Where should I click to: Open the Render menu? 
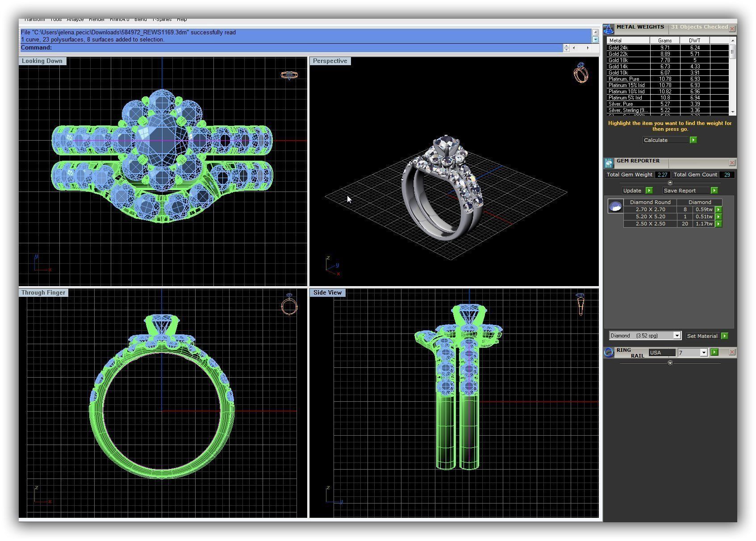click(x=96, y=20)
